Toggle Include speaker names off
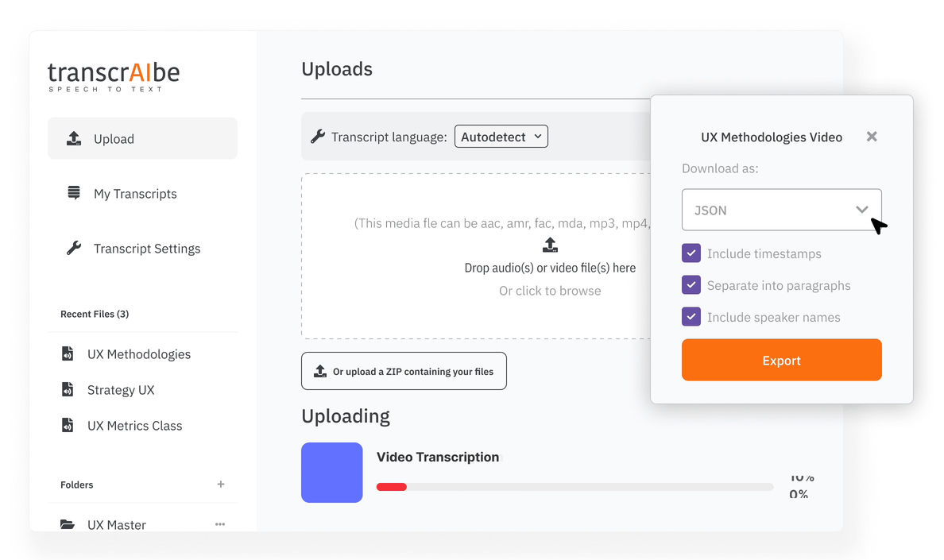 pyautogui.click(x=691, y=317)
